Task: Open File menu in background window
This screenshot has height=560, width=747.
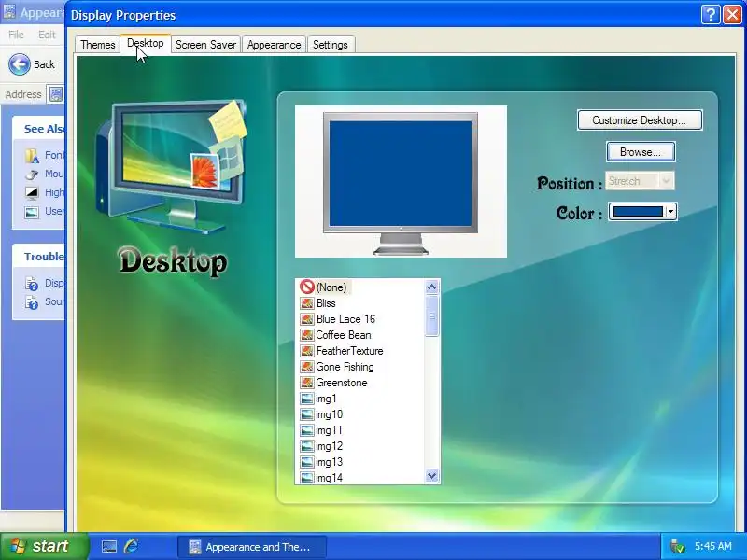Action: coord(16,35)
